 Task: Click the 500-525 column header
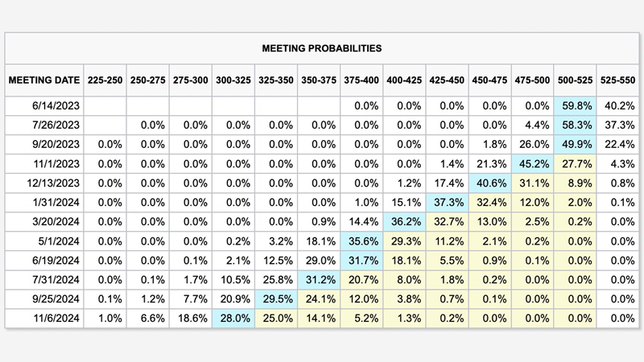[x=575, y=80]
